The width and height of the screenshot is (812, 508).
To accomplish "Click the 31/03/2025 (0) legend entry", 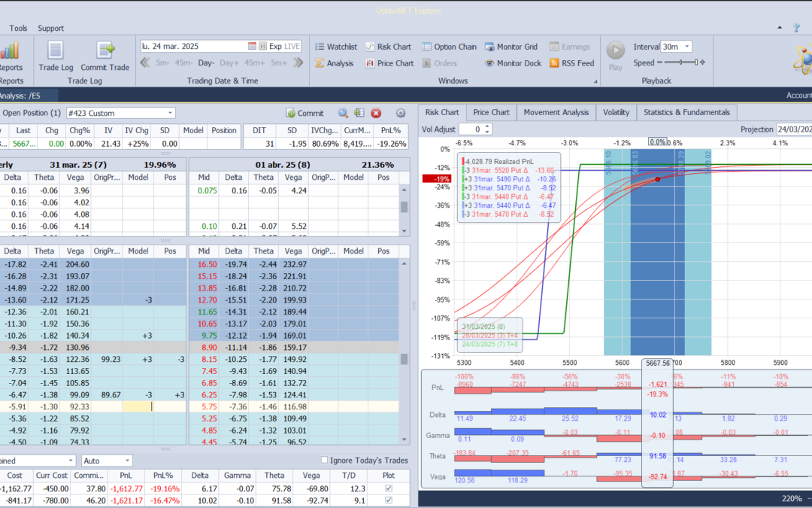I will (x=483, y=327).
